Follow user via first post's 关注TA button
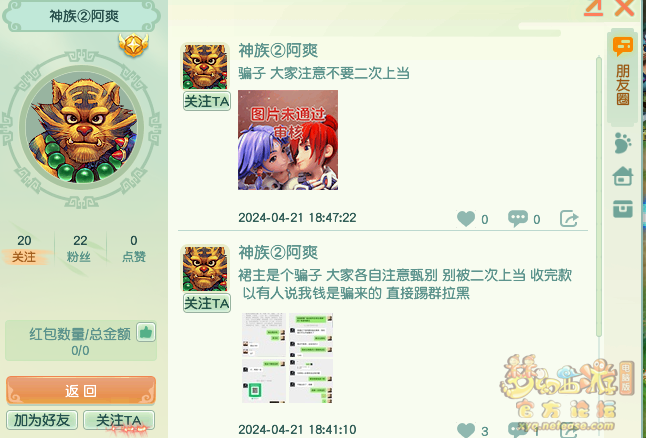This screenshot has height=438, width=646. [207, 101]
